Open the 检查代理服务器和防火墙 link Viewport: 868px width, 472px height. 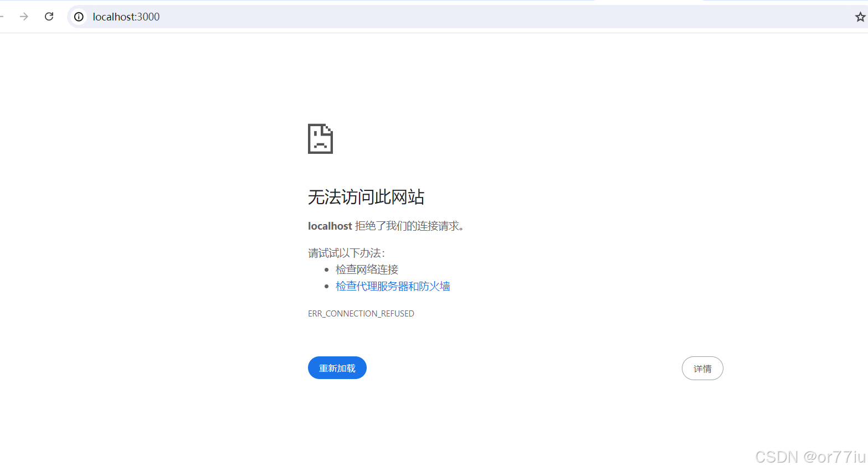pyautogui.click(x=393, y=286)
